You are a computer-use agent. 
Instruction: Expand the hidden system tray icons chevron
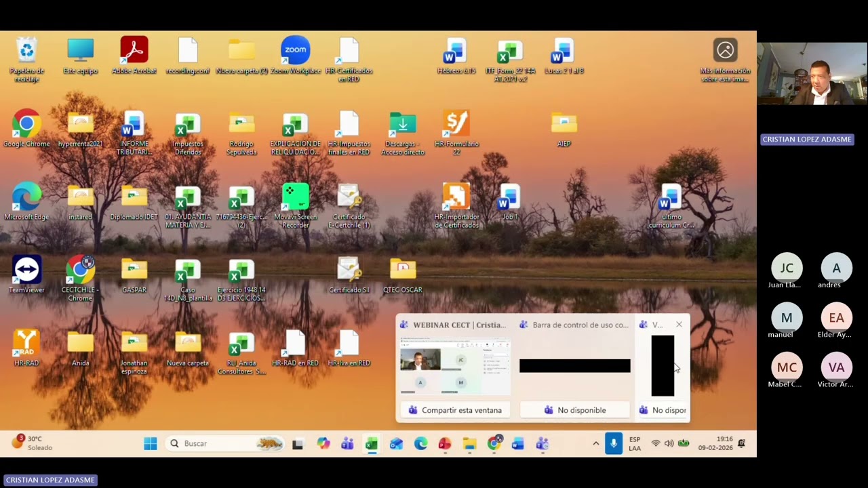[596, 443]
